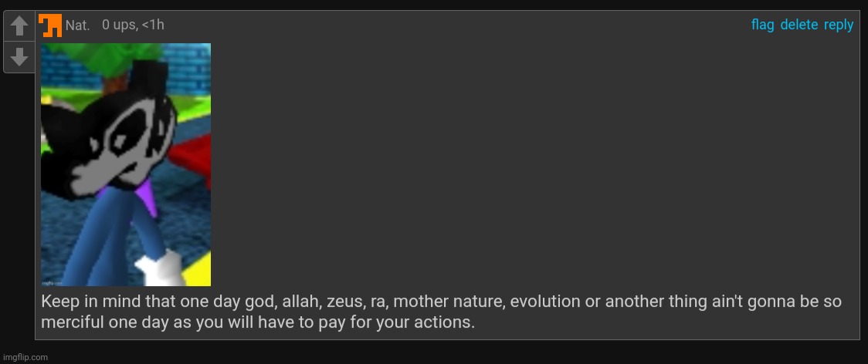Delete the comment via the delete link
Screen dimensions: 868x364
click(x=798, y=25)
